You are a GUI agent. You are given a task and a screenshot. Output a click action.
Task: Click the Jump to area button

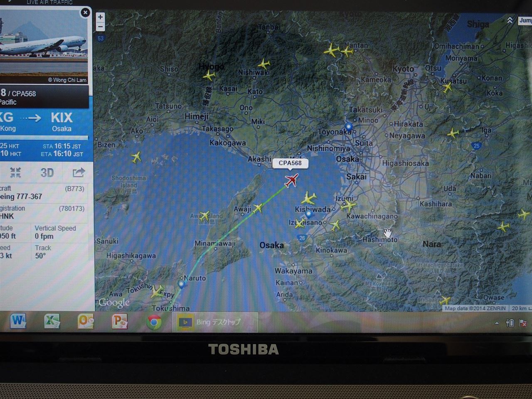point(525,20)
